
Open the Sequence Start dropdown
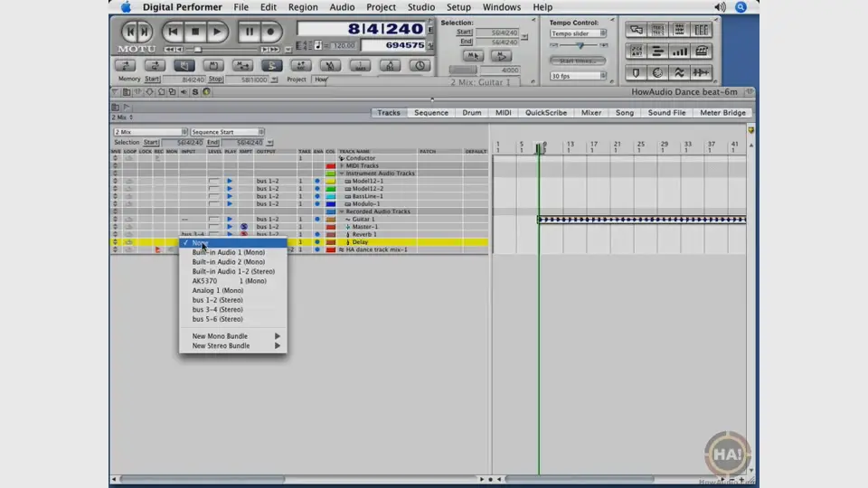tap(227, 132)
